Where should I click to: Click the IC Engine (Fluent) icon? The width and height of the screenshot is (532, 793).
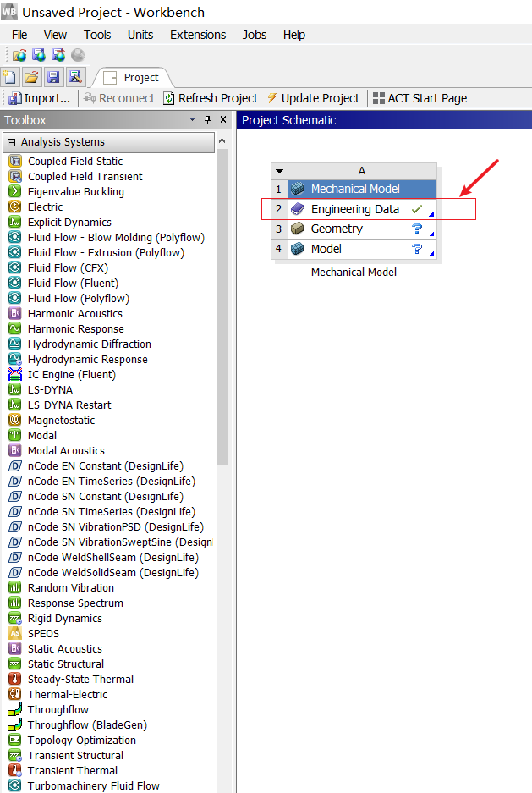click(15, 374)
